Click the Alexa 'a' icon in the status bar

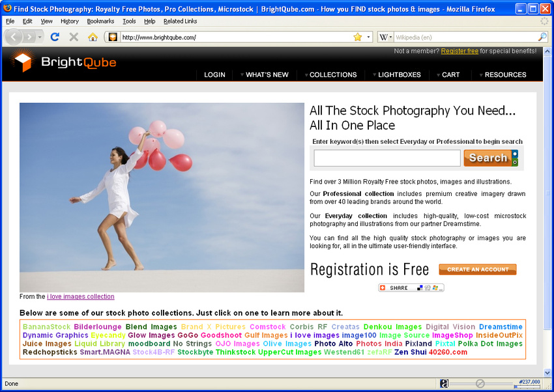(x=445, y=384)
